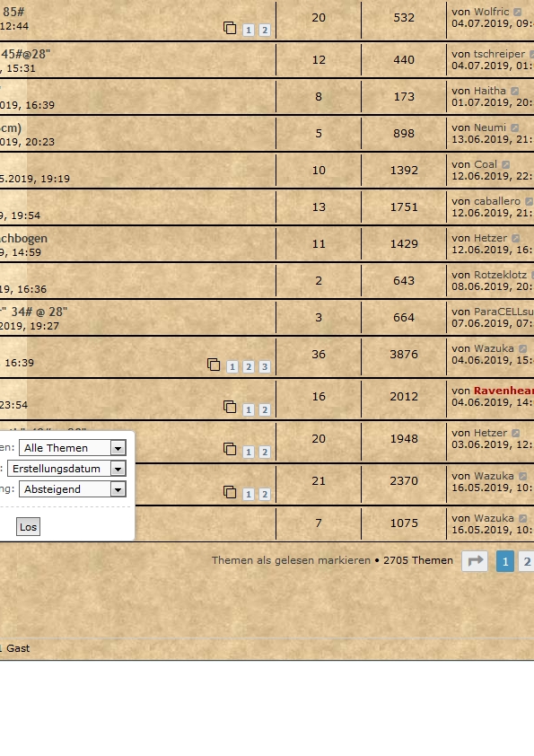Open user profile Ravenheart
Screen dimensions: 534x756
[503, 391]
